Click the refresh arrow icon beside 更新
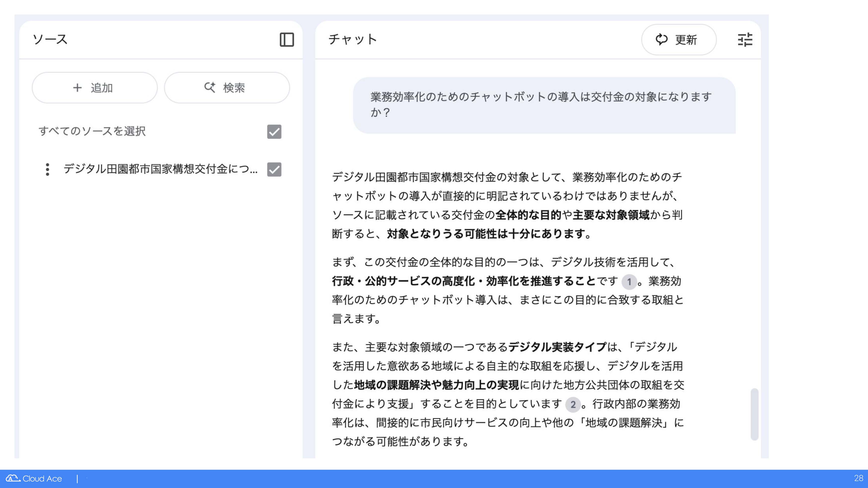 pyautogui.click(x=661, y=39)
